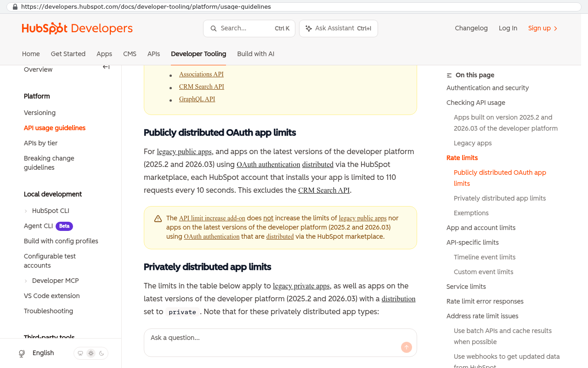Open the Associations API link
588x368 pixels.
pyautogui.click(x=201, y=74)
